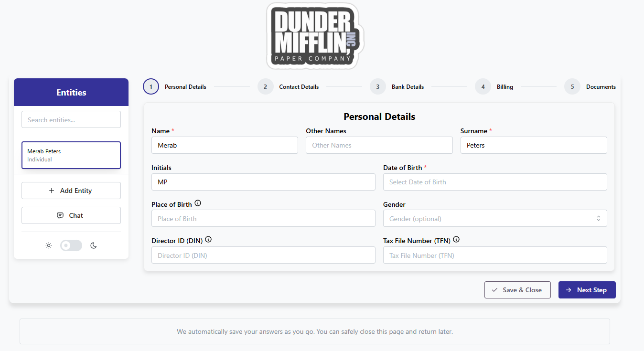
Task: Go to step 1 Personal Details
Action: [x=175, y=87]
